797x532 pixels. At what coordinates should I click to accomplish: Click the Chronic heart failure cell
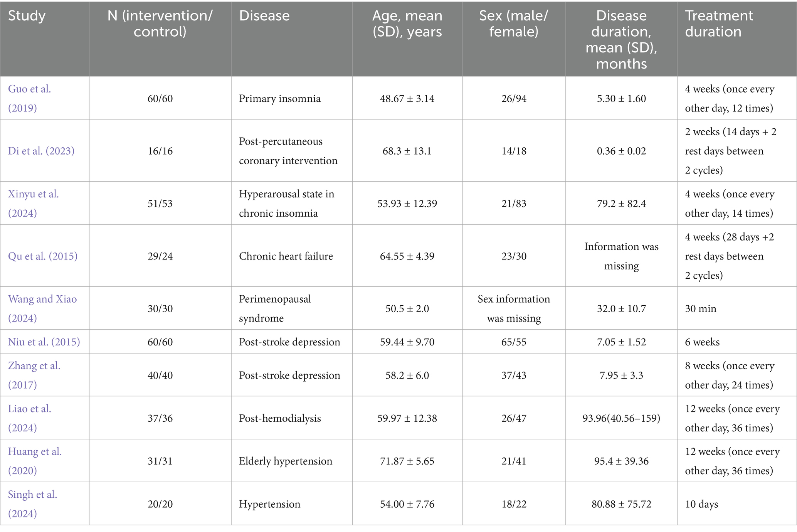point(286,256)
